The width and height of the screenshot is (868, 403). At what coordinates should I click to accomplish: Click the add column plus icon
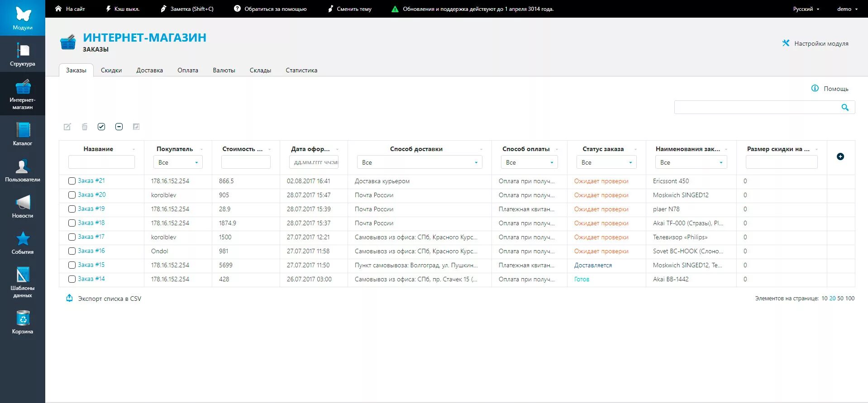pos(840,156)
